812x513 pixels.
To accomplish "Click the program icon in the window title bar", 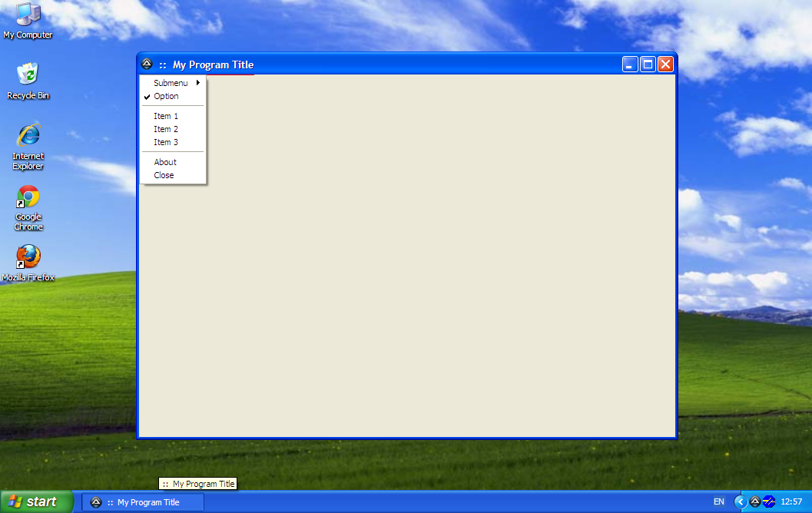I will click(x=147, y=65).
